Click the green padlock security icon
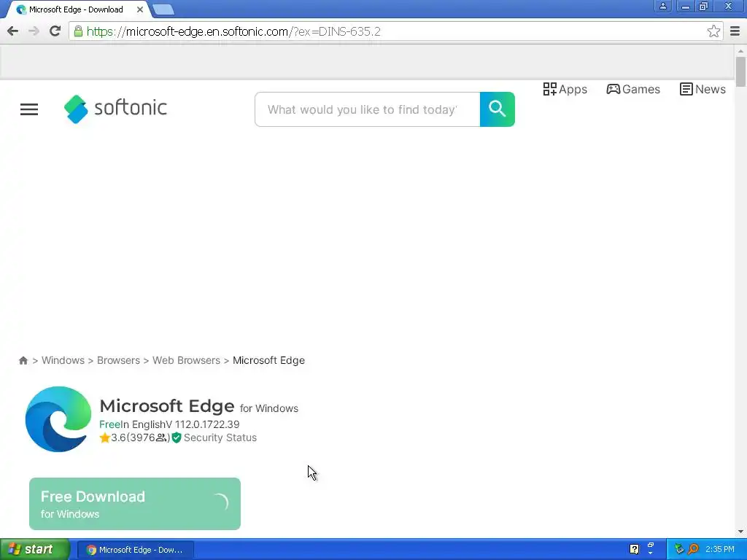Screen dimensions: 747x560 click(78, 31)
